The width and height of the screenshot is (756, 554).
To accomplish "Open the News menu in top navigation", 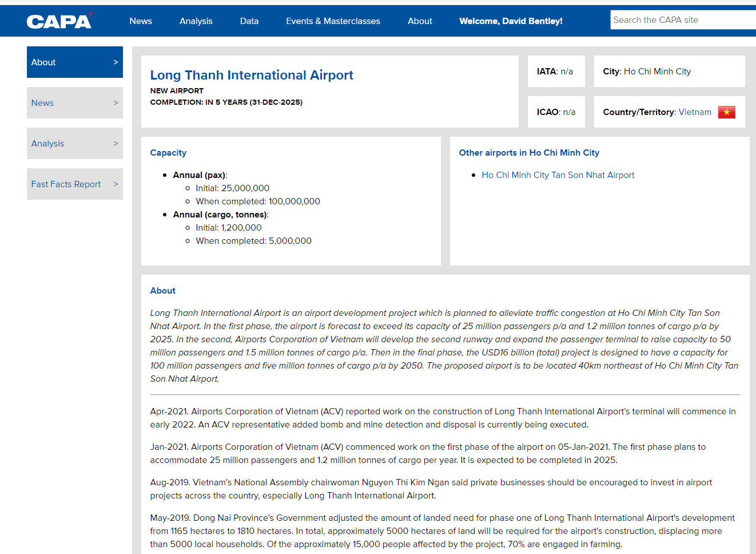I will click(141, 21).
